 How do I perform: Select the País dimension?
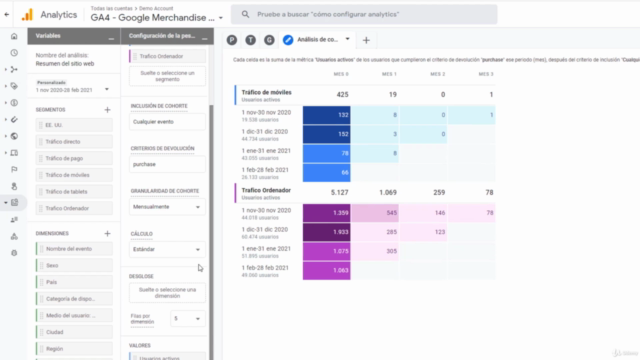(74, 282)
